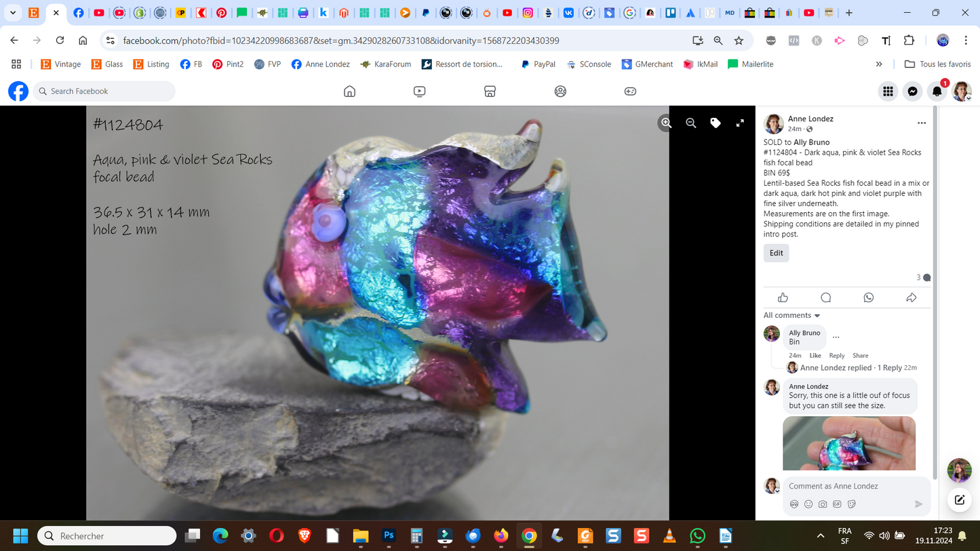Open the Facebook Video tab icon
Viewport: 980px width, 551px height.
click(x=420, y=91)
